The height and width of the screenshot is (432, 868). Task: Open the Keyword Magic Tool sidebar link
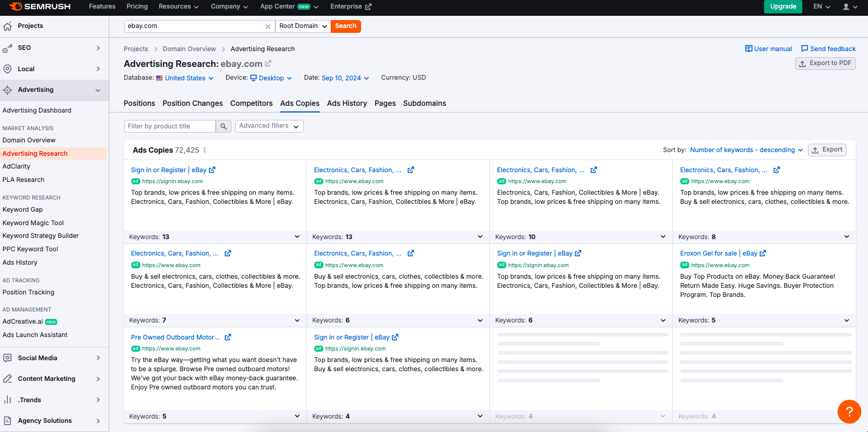[33, 223]
